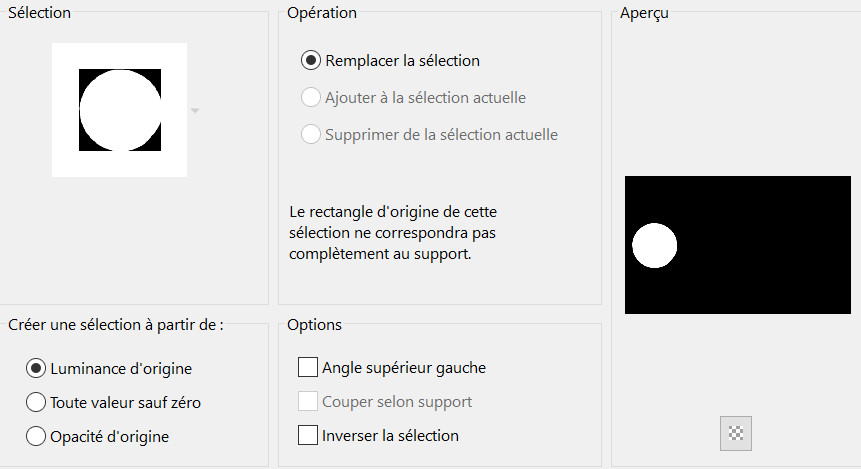
Task: Click the white circle selection thumbnail
Action: click(119, 110)
